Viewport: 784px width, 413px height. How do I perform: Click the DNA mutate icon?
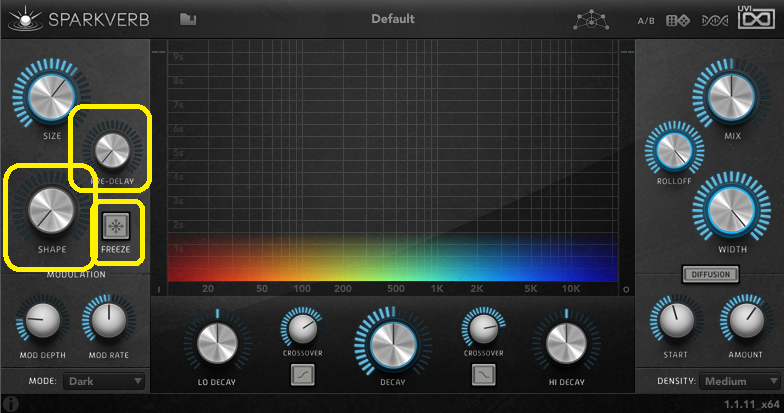tap(714, 20)
